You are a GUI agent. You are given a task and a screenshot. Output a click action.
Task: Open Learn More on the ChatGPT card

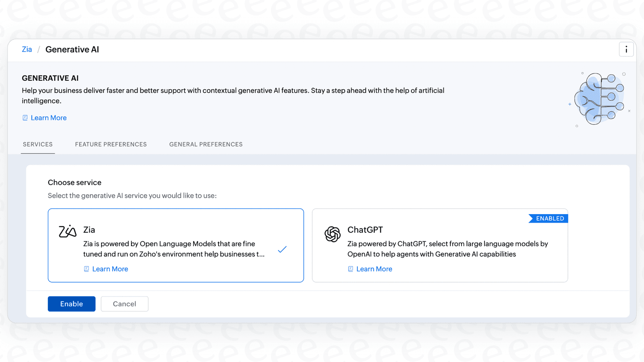[374, 269]
